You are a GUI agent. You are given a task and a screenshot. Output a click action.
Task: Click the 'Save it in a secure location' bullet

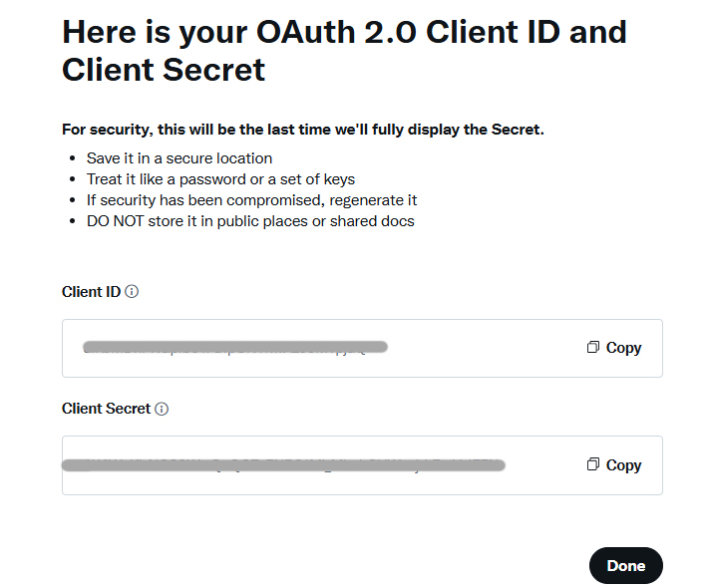(x=179, y=158)
